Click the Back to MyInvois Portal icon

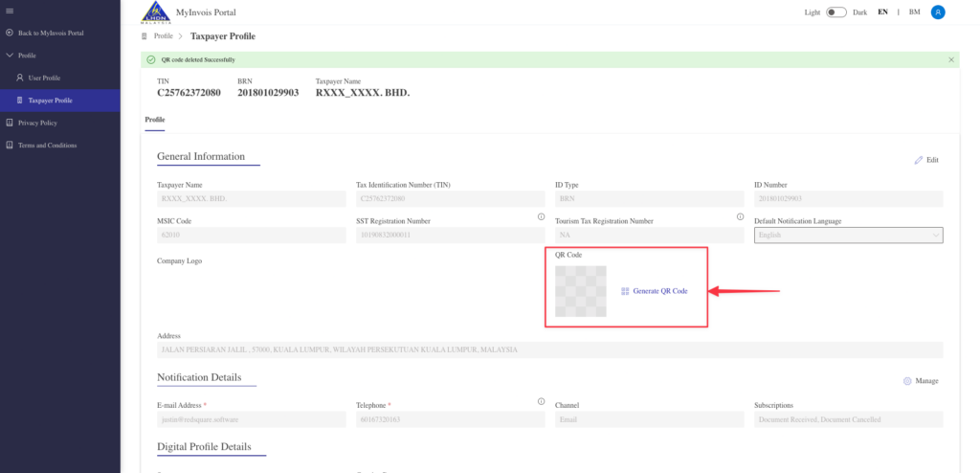[x=10, y=33]
